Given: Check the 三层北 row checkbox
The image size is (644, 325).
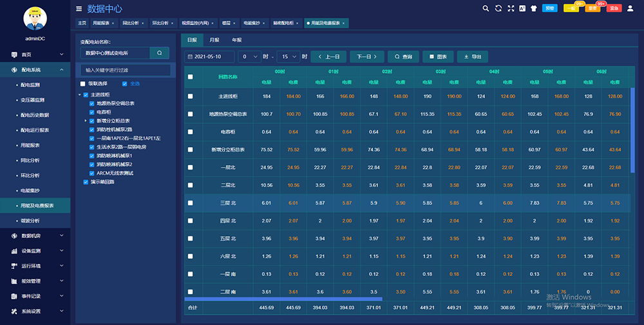Looking at the screenshot, I should [190, 202].
